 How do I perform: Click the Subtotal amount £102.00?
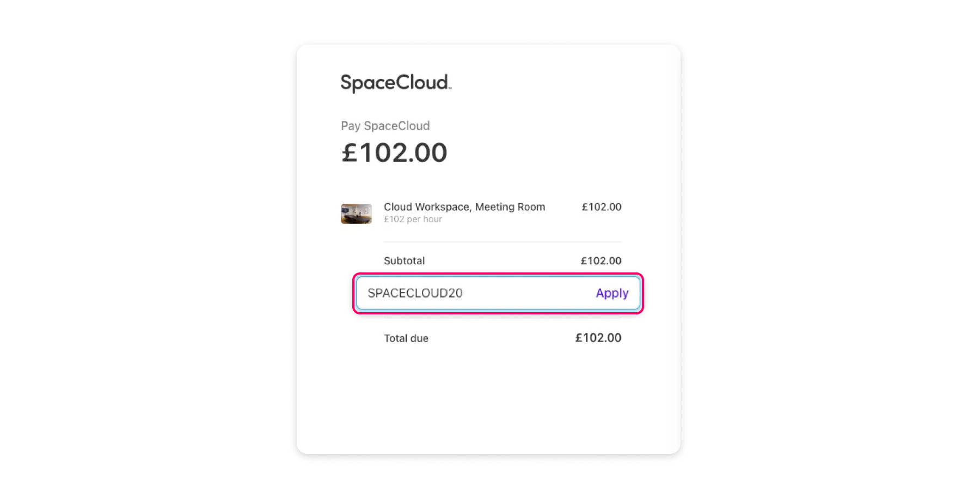coord(601,261)
